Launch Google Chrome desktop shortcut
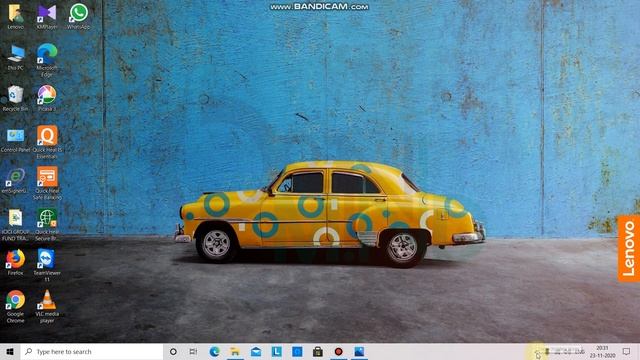 [16, 307]
